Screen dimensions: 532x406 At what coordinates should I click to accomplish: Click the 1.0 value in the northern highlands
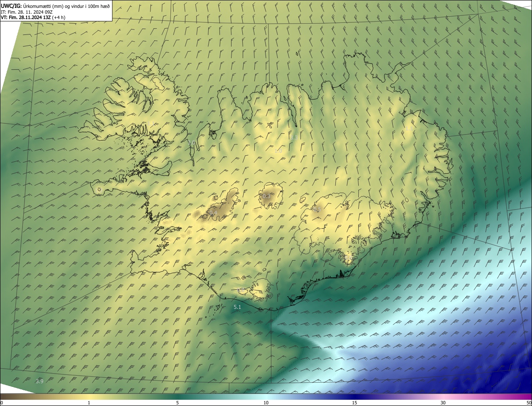[278, 151]
